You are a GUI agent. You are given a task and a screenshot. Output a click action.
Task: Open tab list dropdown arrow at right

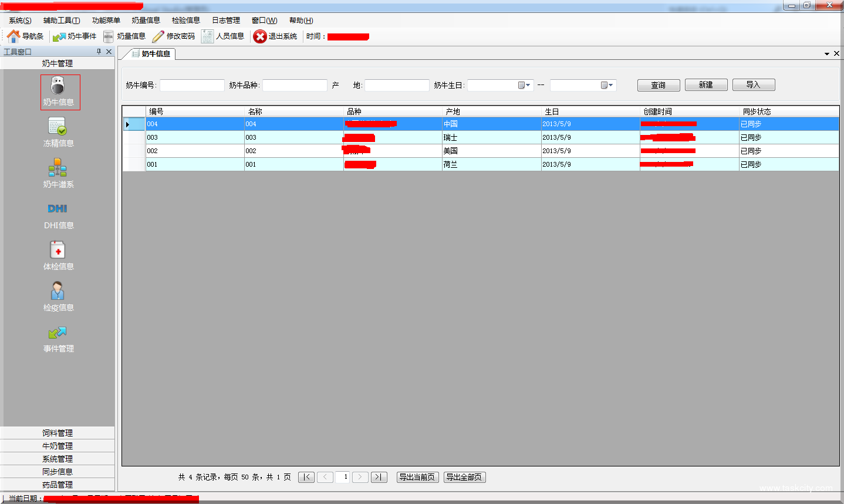coord(827,54)
